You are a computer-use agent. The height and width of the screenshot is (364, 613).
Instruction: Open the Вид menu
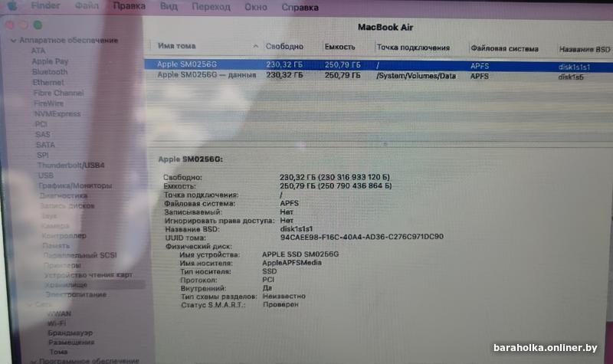pyautogui.click(x=169, y=7)
